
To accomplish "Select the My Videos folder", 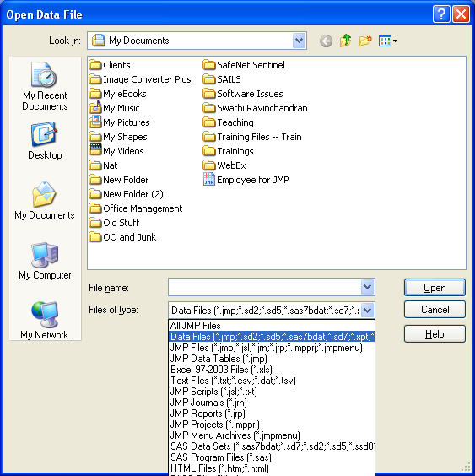I will click(x=116, y=151).
